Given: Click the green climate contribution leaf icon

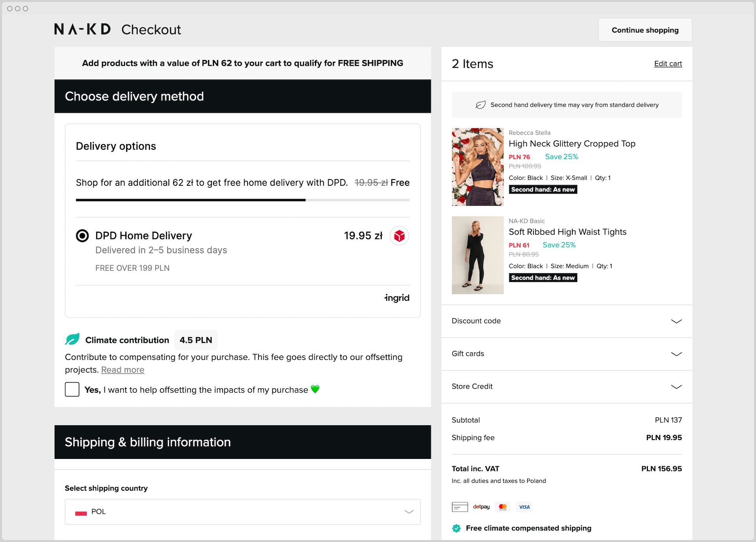Looking at the screenshot, I should click(72, 339).
